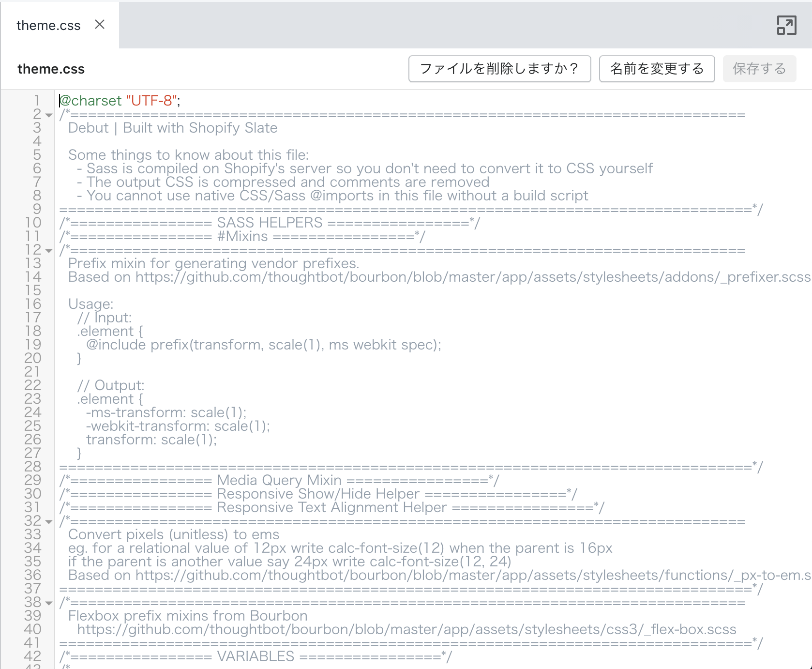
Task: Click '@include prefix(transform, scale(1)...' line
Action: point(264,345)
